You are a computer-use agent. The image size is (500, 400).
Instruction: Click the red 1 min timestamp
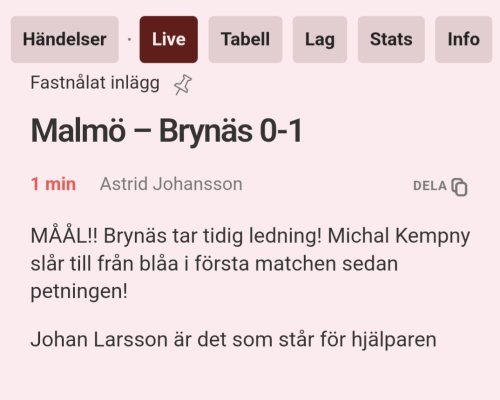coord(53,184)
